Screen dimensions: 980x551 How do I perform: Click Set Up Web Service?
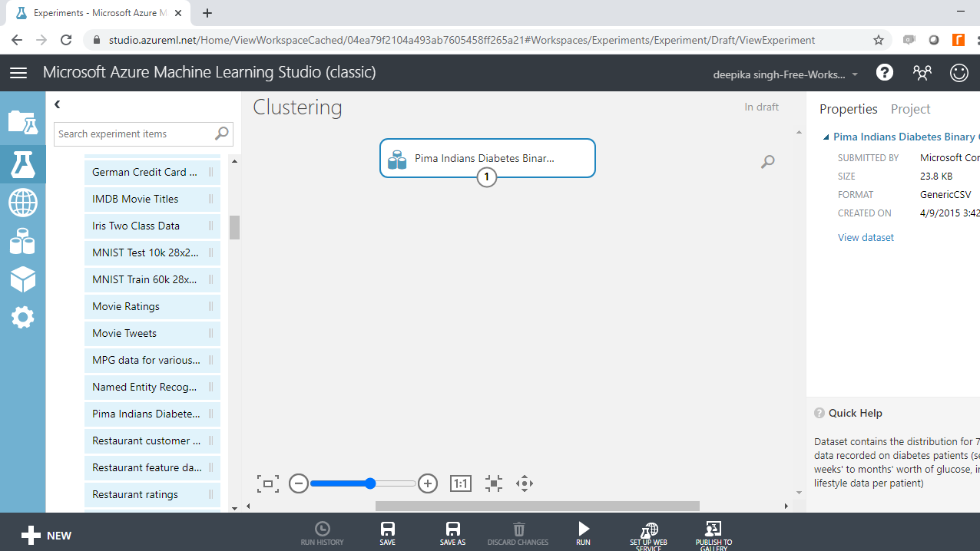pos(649,535)
